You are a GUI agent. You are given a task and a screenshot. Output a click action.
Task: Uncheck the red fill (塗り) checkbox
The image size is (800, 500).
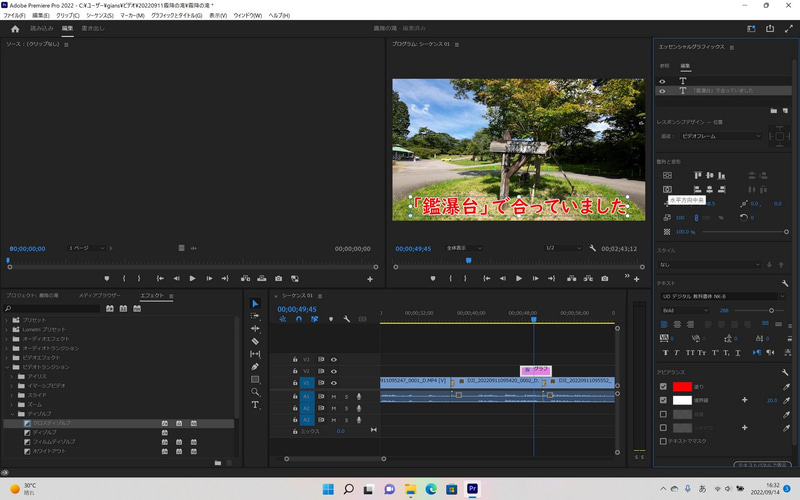tap(663, 386)
